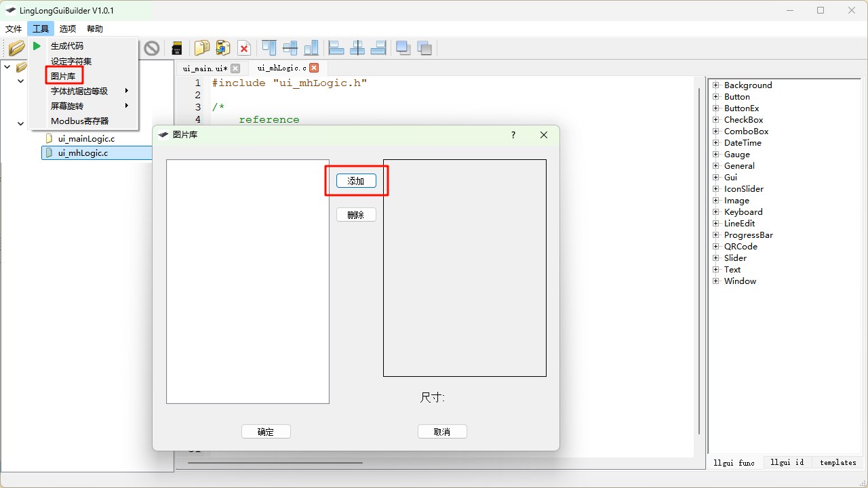This screenshot has height=488, width=868.
Task: Click the red X delete file icon
Action: 244,48
